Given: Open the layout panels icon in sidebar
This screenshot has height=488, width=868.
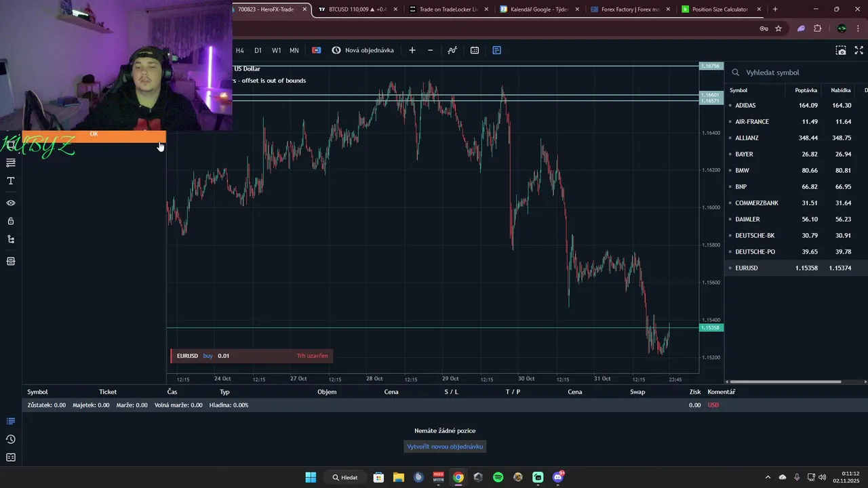Looking at the screenshot, I should (11, 261).
